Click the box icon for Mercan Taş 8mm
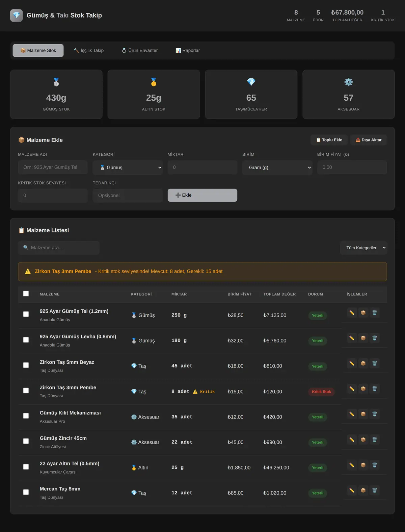Screen dimensions: 405x532 (363, 490)
